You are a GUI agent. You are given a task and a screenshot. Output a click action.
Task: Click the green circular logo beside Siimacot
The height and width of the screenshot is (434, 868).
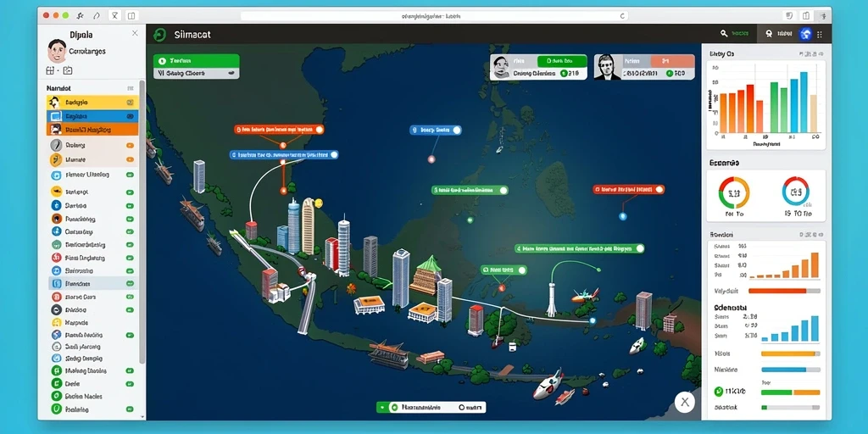(159, 35)
